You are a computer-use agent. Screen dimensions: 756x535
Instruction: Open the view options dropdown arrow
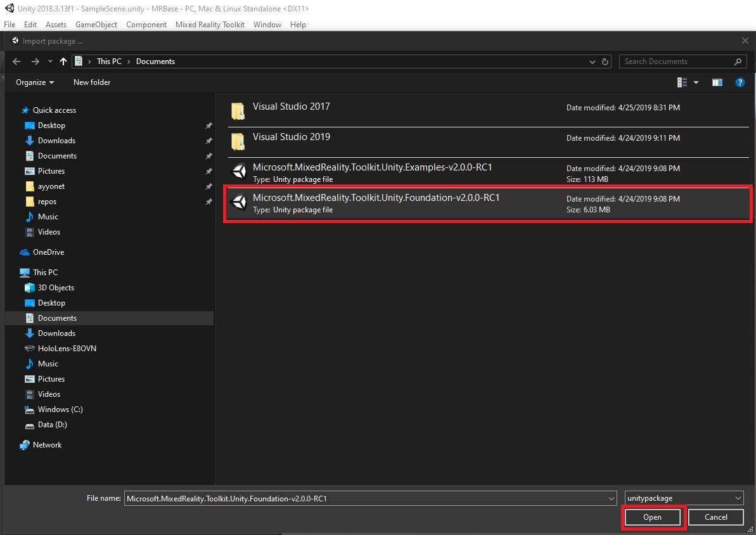(696, 82)
